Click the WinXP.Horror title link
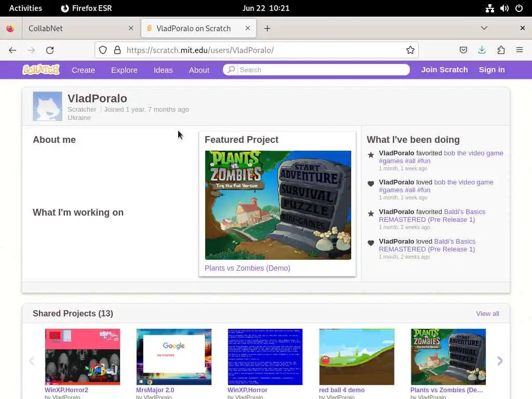Viewport: 532px width, 399px height. [247, 390]
